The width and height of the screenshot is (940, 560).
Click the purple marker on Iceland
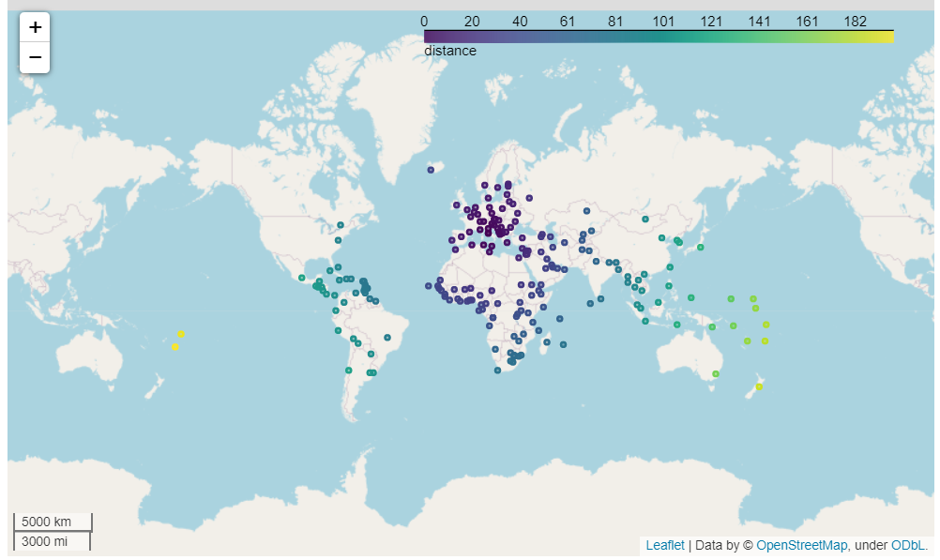point(432,171)
